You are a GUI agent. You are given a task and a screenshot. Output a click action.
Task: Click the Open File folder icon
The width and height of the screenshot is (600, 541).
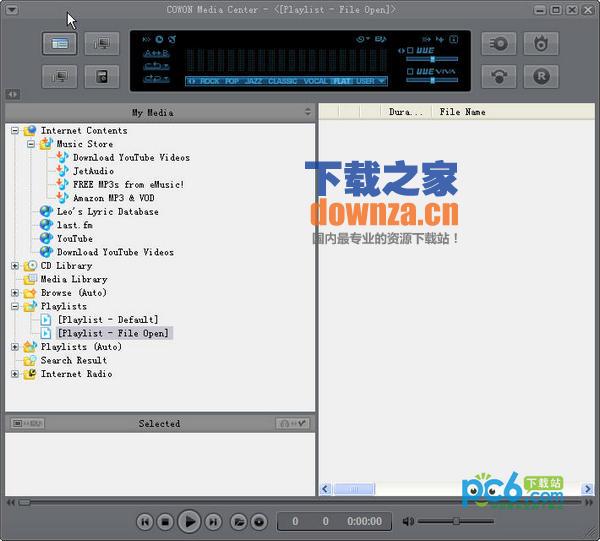239,521
